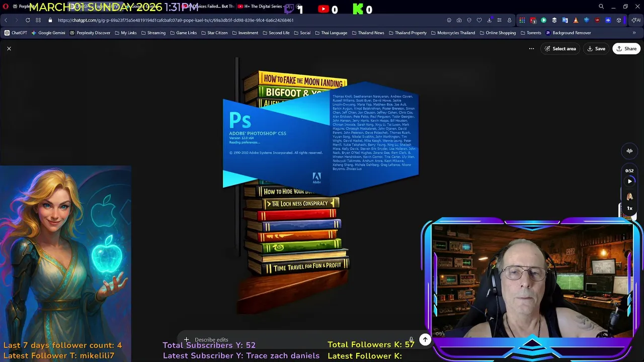
Task: Expand the My Links bookmark folder
Action: (x=126, y=33)
